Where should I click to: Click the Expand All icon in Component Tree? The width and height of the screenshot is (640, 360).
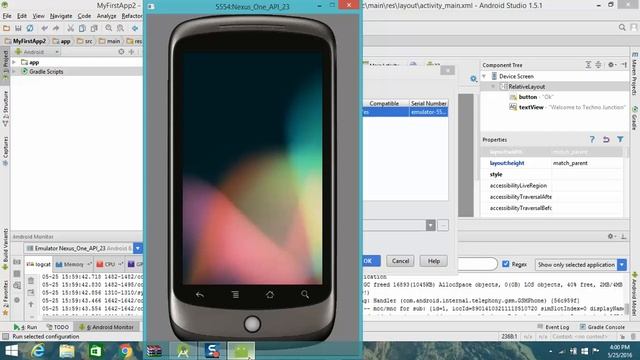coord(588,64)
